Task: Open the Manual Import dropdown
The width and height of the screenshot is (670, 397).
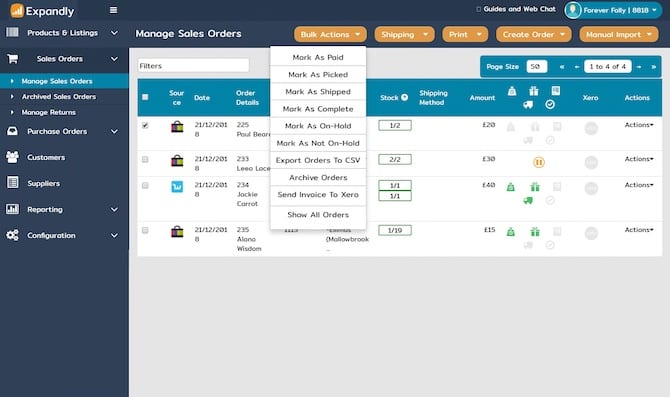Action: click(x=619, y=34)
